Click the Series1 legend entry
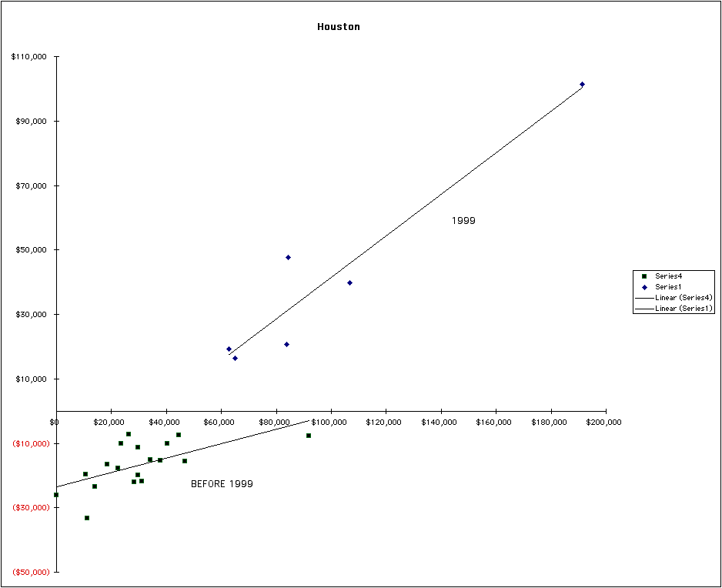 point(668,287)
